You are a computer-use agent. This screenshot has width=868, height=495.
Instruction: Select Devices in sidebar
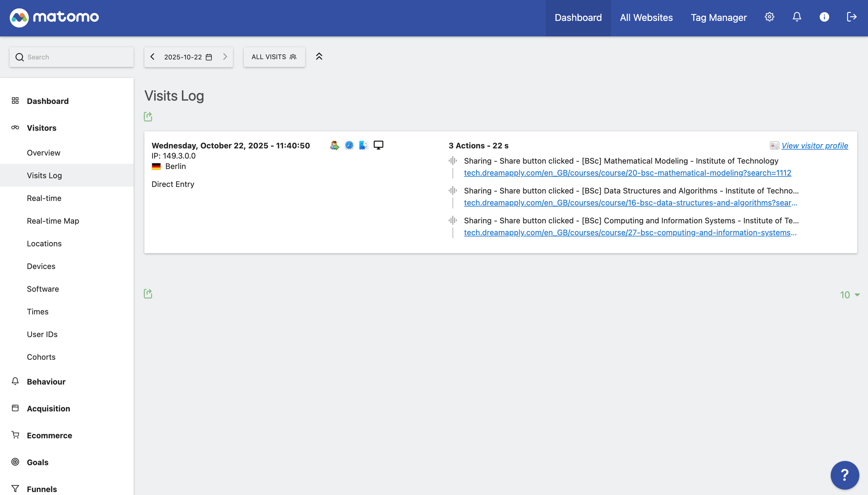tap(41, 266)
